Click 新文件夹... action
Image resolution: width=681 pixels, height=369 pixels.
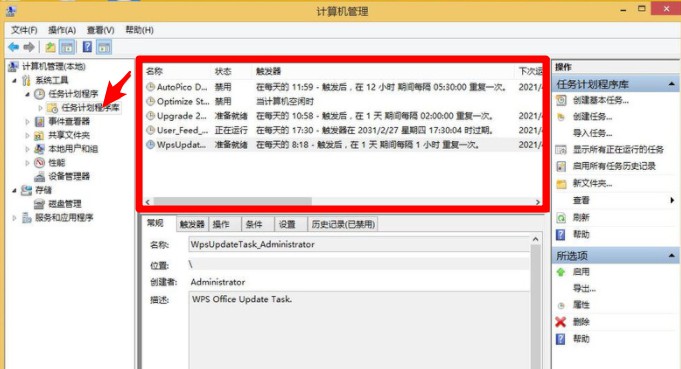point(592,183)
